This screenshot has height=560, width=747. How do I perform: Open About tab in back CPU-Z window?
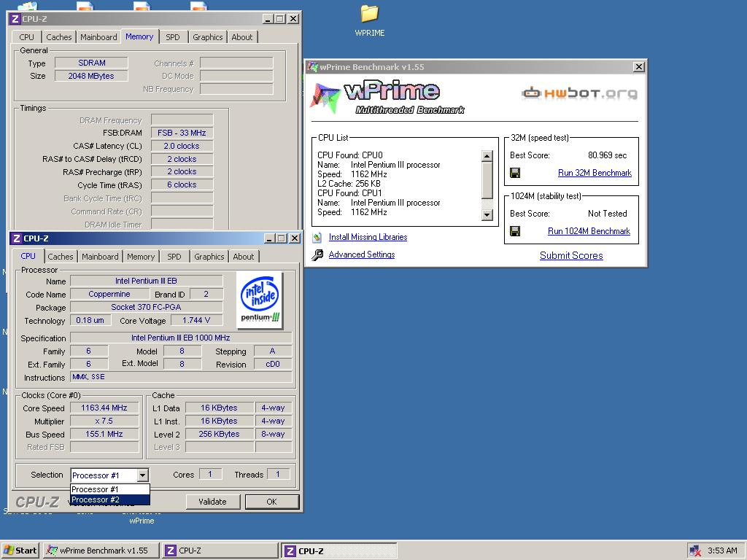point(242,37)
